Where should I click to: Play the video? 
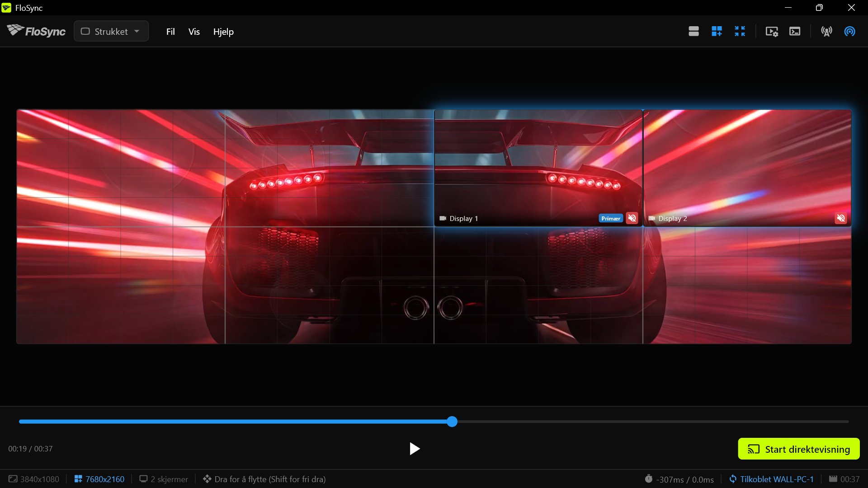tap(414, 449)
